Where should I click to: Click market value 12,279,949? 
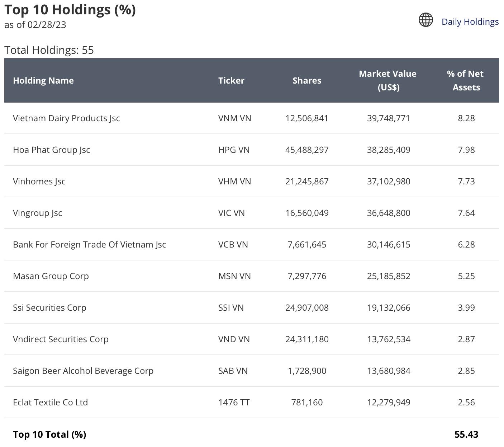(389, 402)
